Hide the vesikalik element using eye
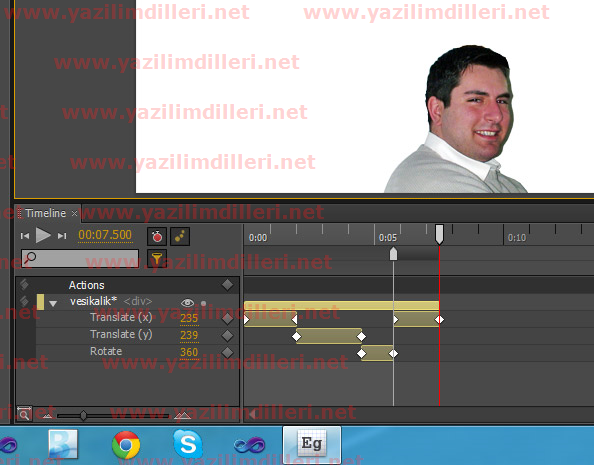This screenshot has height=465, width=594. coord(188,303)
